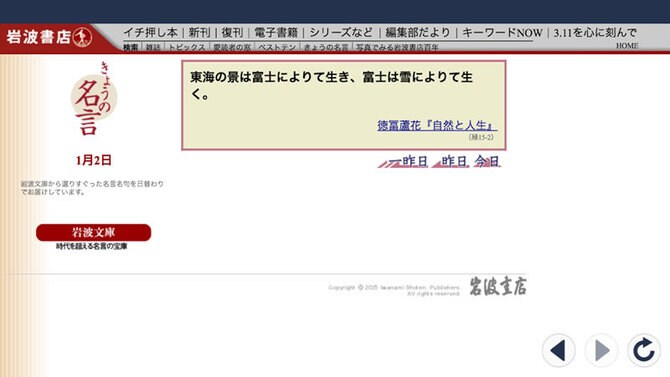Select 復刊 in the top navigation
The image size is (670, 377).
point(232,32)
